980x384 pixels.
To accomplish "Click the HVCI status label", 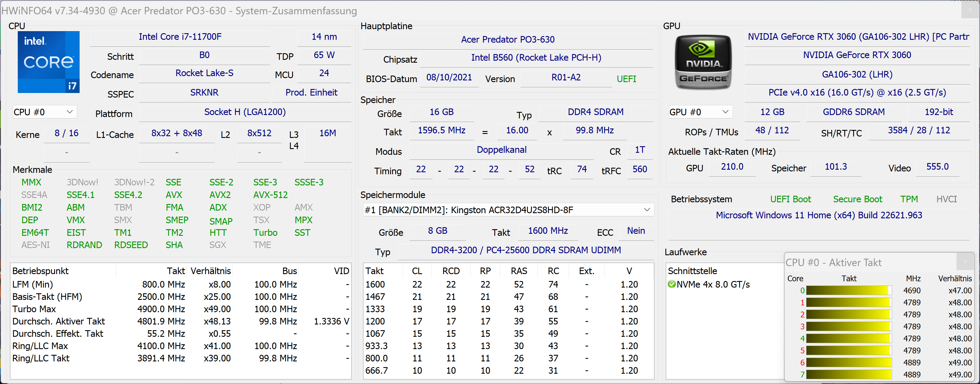I will (946, 199).
